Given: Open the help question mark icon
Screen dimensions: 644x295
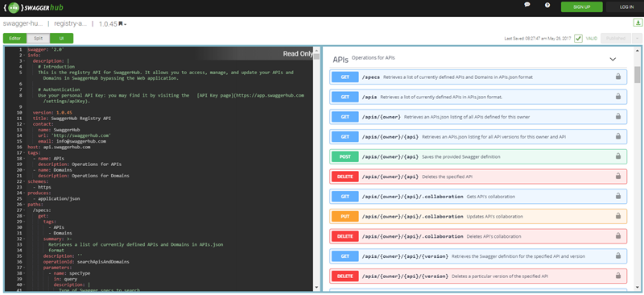Looking at the screenshot, I should pyautogui.click(x=547, y=5).
